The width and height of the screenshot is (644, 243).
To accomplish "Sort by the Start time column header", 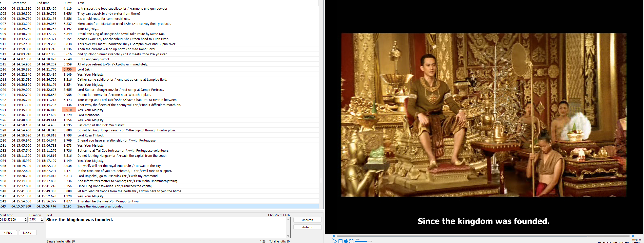I will click(x=23, y=3).
